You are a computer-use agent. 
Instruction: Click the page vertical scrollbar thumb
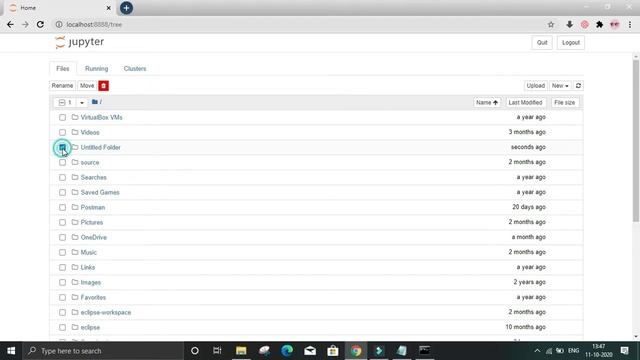click(x=636, y=141)
